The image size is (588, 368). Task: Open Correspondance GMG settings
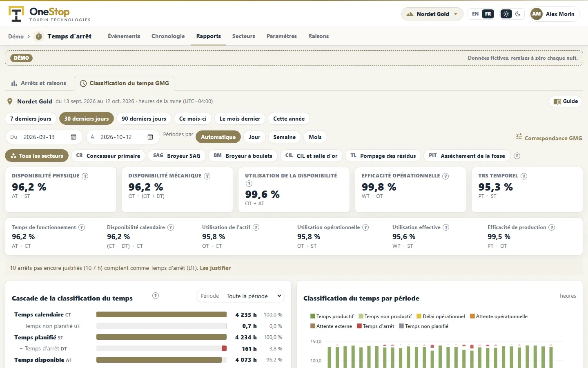click(x=549, y=138)
